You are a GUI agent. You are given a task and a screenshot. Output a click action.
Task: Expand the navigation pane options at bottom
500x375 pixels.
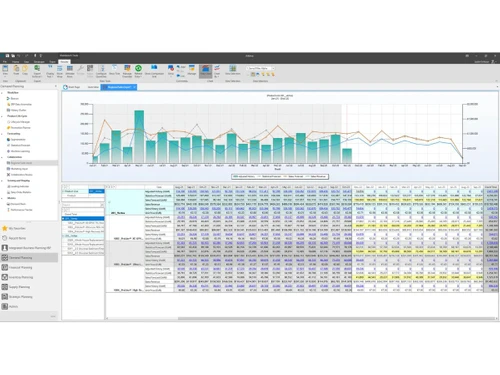pyautogui.click(x=53, y=316)
